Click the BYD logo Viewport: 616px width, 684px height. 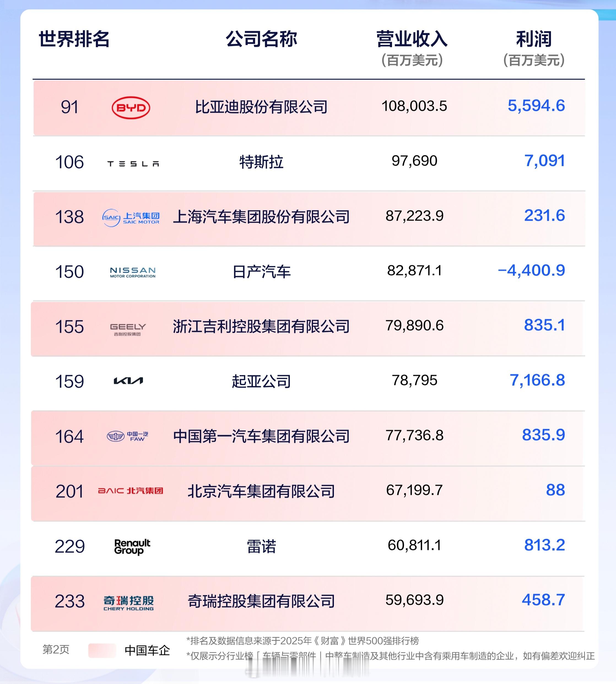click(x=131, y=108)
